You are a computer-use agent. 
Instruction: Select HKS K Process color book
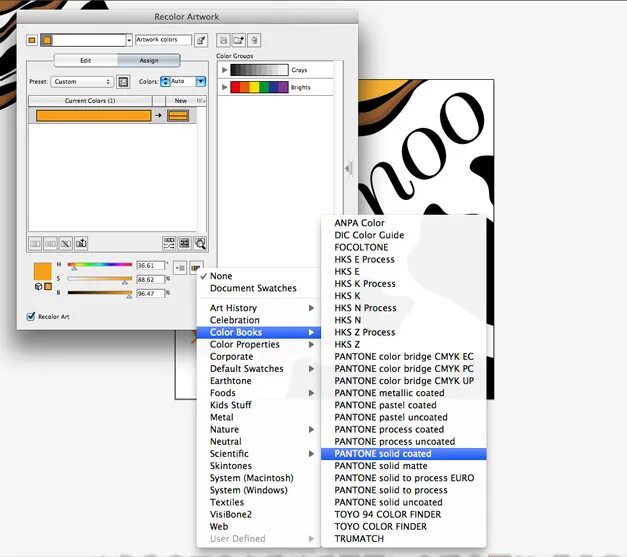403,283
